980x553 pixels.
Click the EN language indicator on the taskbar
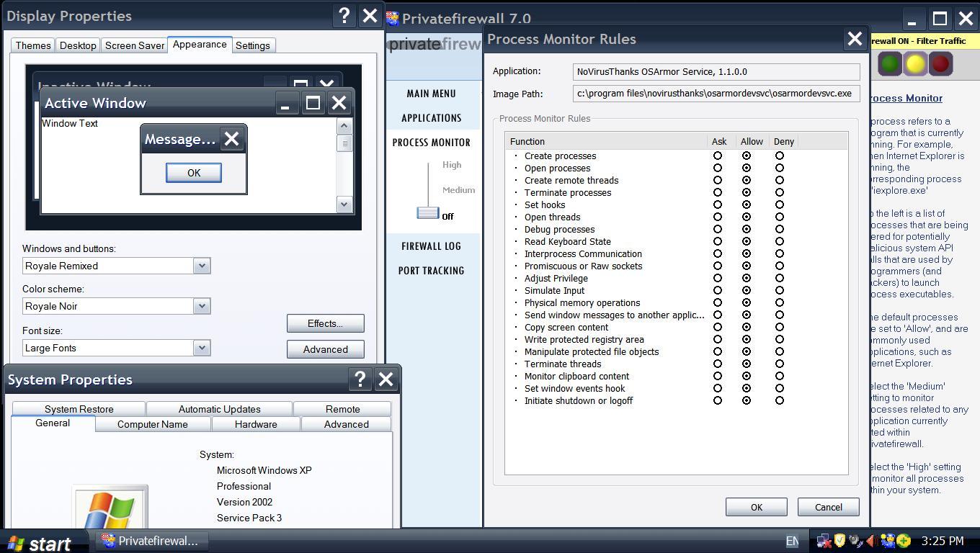tap(792, 541)
